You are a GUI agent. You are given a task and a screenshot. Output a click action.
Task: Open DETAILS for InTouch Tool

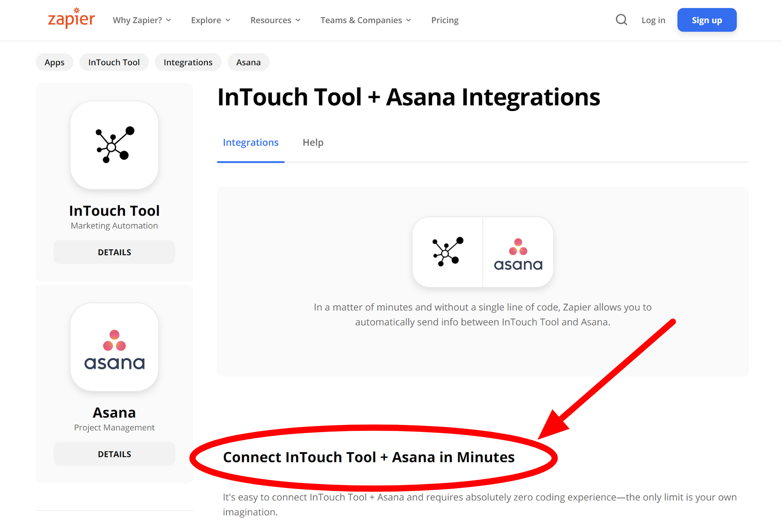(114, 252)
